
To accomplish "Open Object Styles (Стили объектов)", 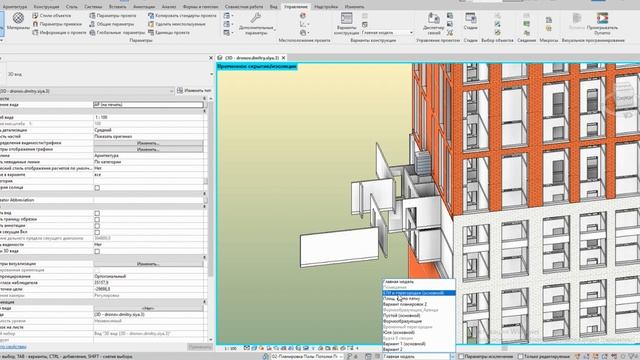I will click(x=52, y=16).
